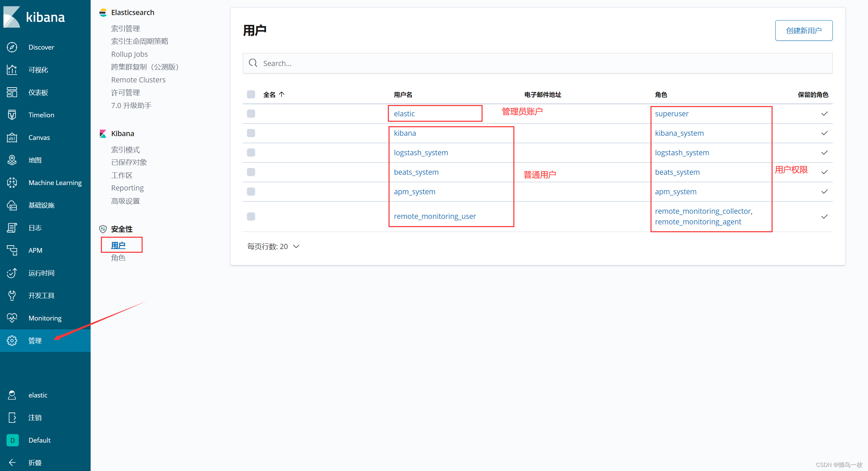Click the Security shield icon (安全性)
868x471 pixels.
point(103,229)
